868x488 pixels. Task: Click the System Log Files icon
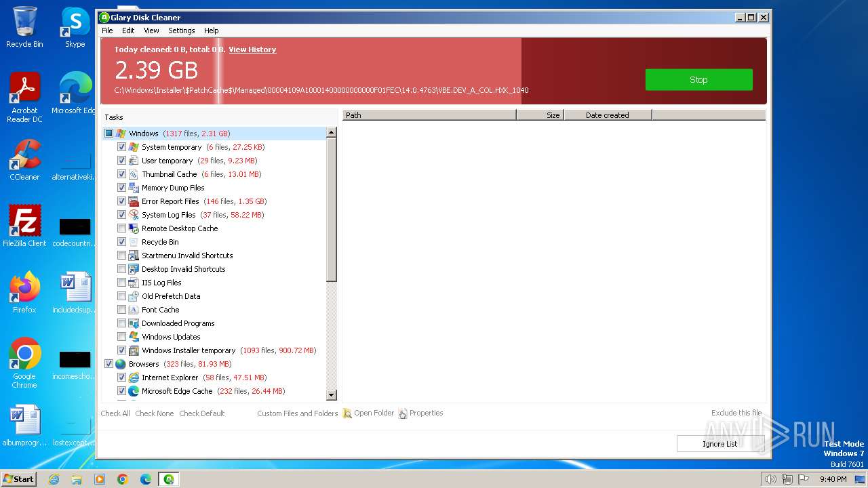pos(134,215)
